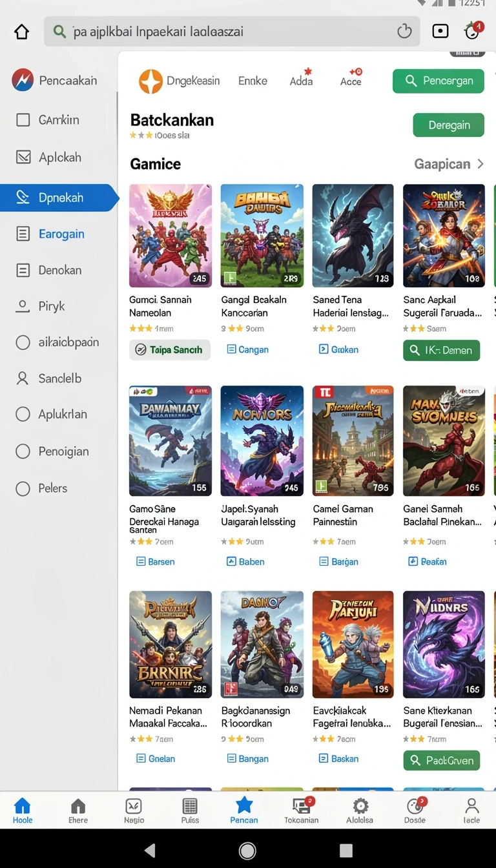Tap the Android home circle button
Image resolution: width=496 pixels, height=868 pixels.
pyautogui.click(x=247, y=850)
